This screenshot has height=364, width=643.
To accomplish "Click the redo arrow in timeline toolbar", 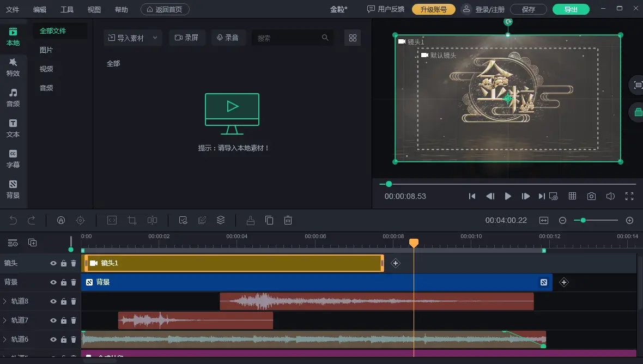I will point(32,221).
